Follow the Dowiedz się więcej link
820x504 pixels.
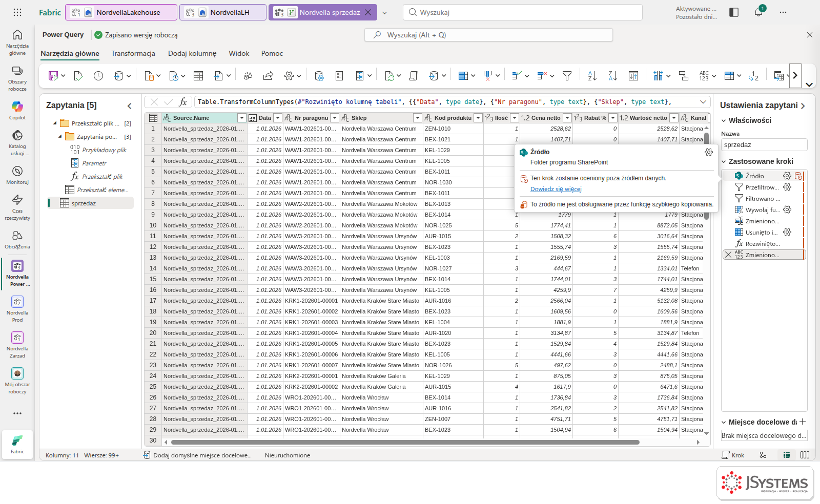556,189
